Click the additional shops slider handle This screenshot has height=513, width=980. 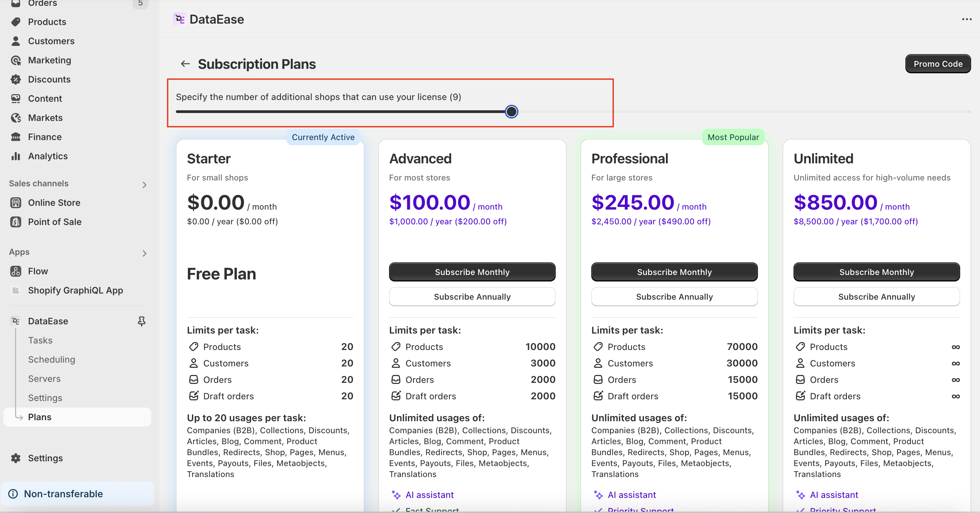pyautogui.click(x=511, y=112)
